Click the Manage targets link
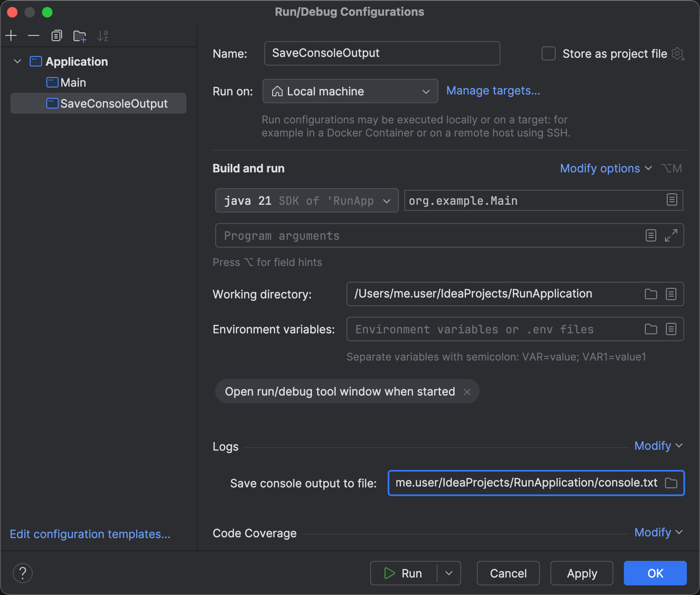Viewport: 700px width, 595px height. (493, 91)
